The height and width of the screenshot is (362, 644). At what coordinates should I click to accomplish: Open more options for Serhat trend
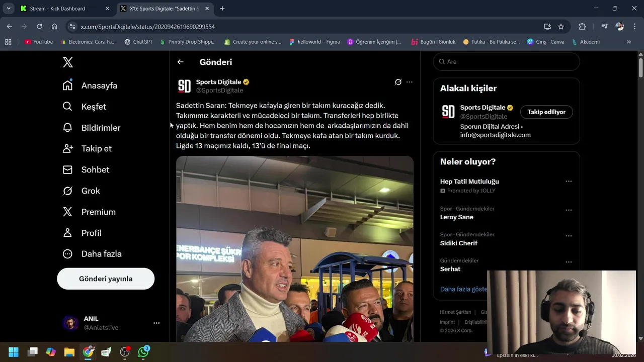(x=569, y=262)
